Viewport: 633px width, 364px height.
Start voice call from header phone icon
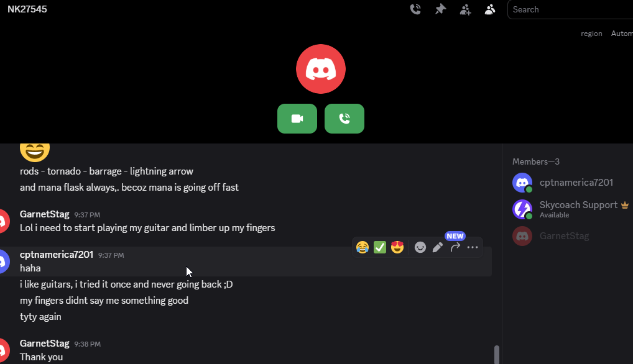coord(415,9)
